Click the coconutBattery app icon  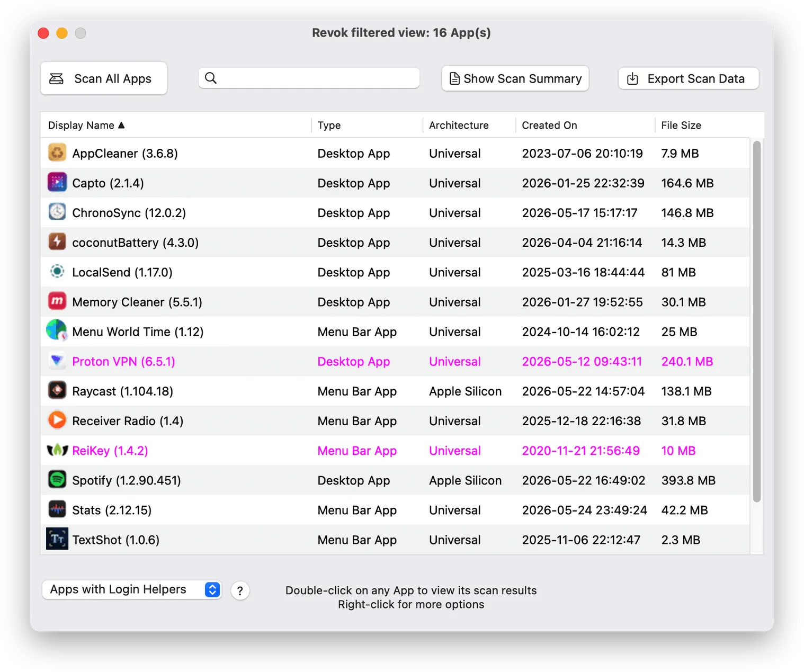(57, 241)
